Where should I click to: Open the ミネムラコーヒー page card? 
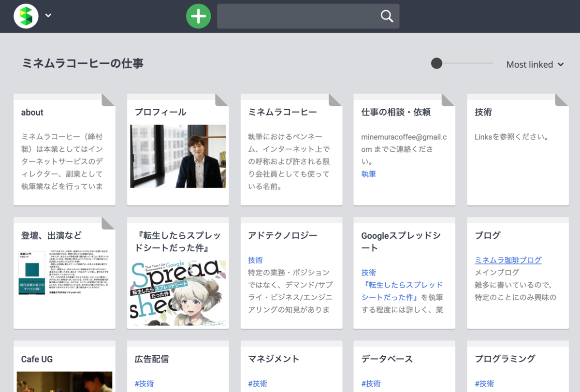pos(291,149)
